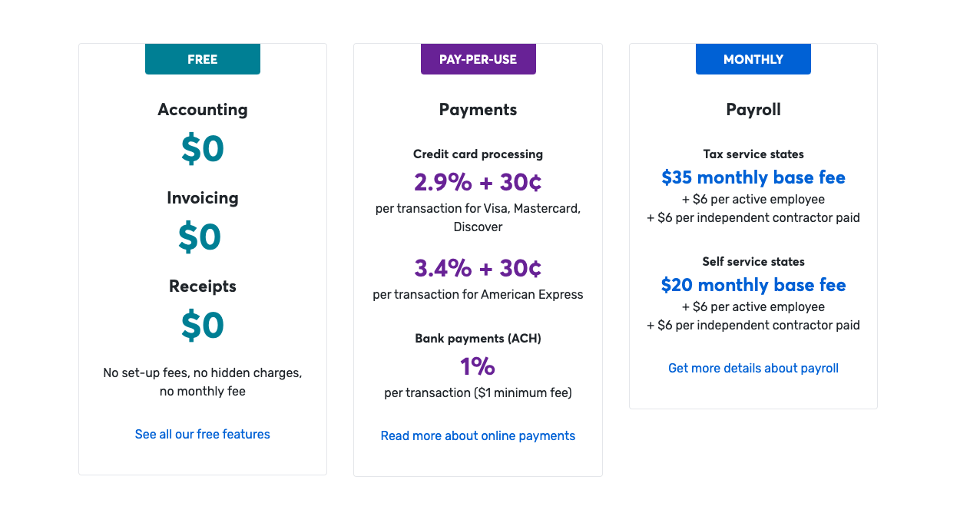980x523 pixels.
Task: Click the 3.4% + 30¢ American Express rate
Action: point(478,268)
